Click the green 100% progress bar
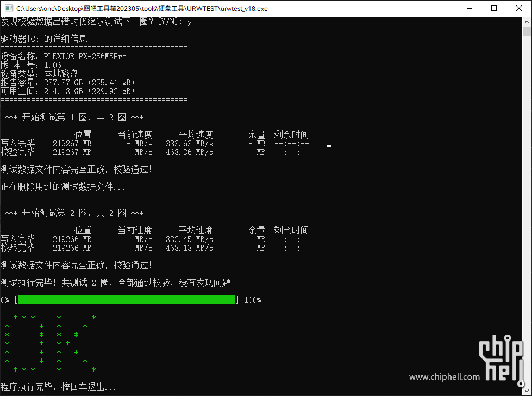This screenshot has height=396, width=532. pos(127,300)
